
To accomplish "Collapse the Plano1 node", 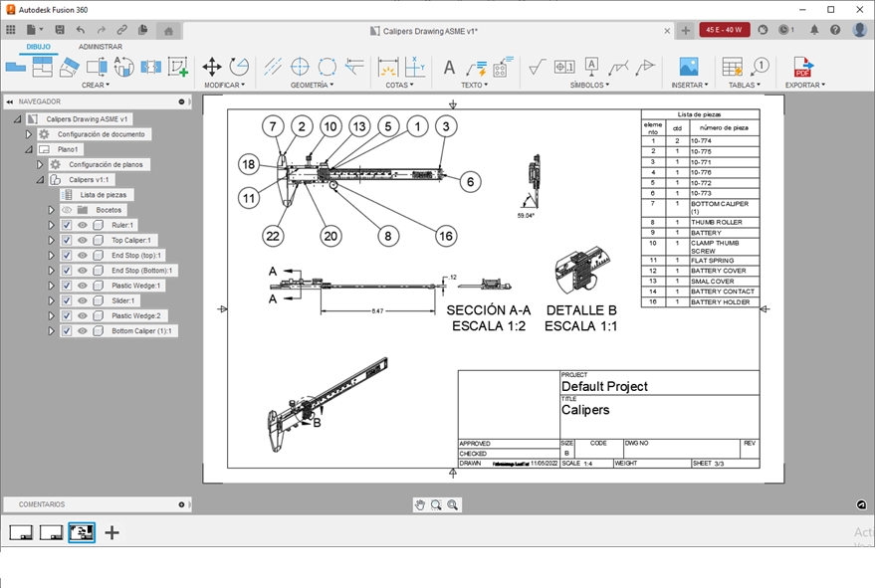I will pyautogui.click(x=29, y=149).
